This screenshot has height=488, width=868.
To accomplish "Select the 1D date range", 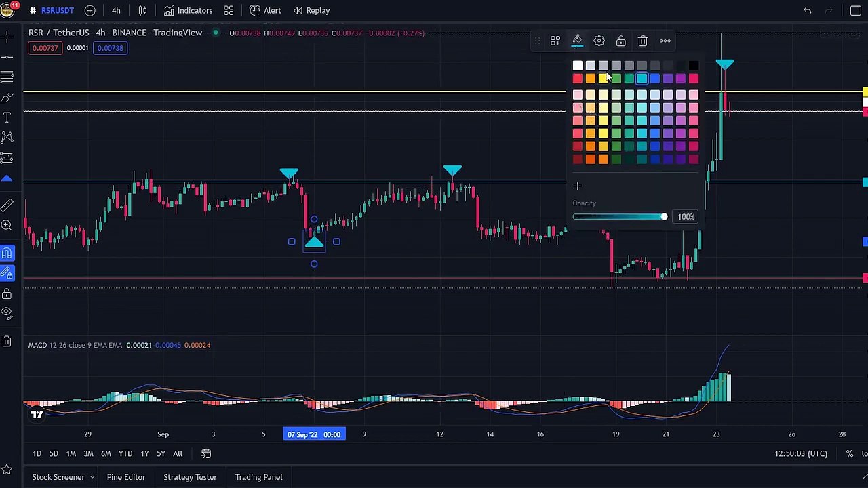I will [x=37, y=453].
